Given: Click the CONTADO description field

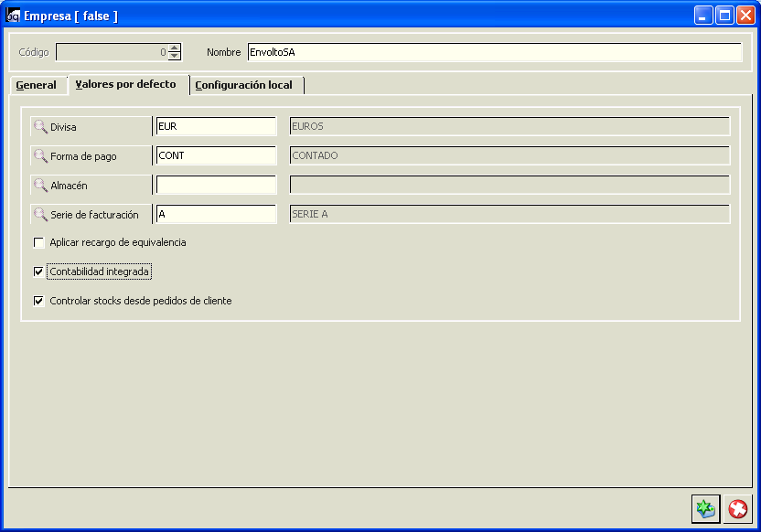Looking at the screenshot, I should click(509, 155).
